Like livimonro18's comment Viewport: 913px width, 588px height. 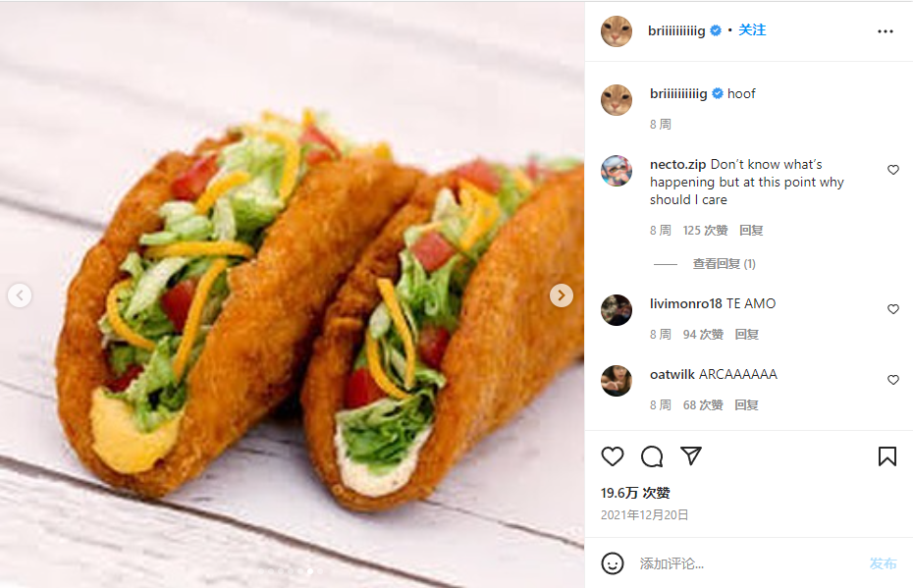click(893, 309)
